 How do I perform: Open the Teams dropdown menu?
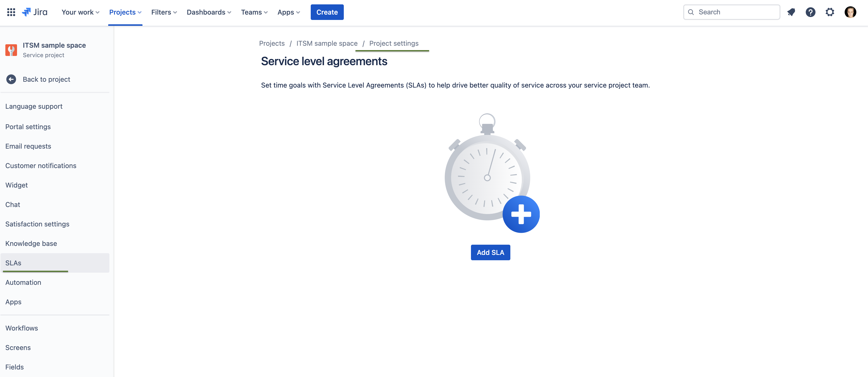(x=254, y=12)
